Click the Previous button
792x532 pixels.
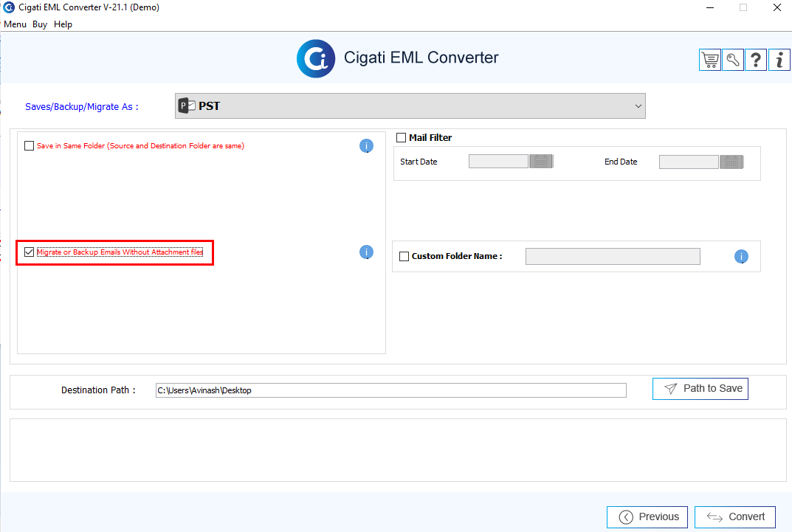647,517
